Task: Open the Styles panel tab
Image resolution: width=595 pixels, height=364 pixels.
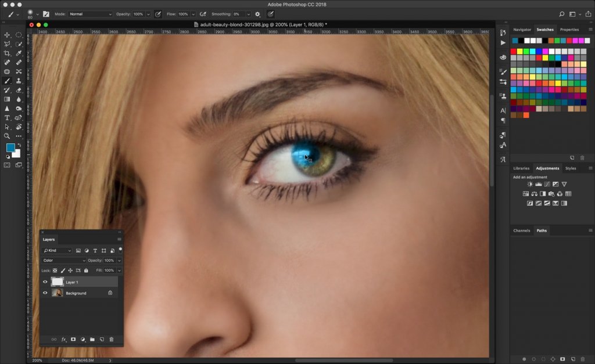Action: (x=570, y=168)
